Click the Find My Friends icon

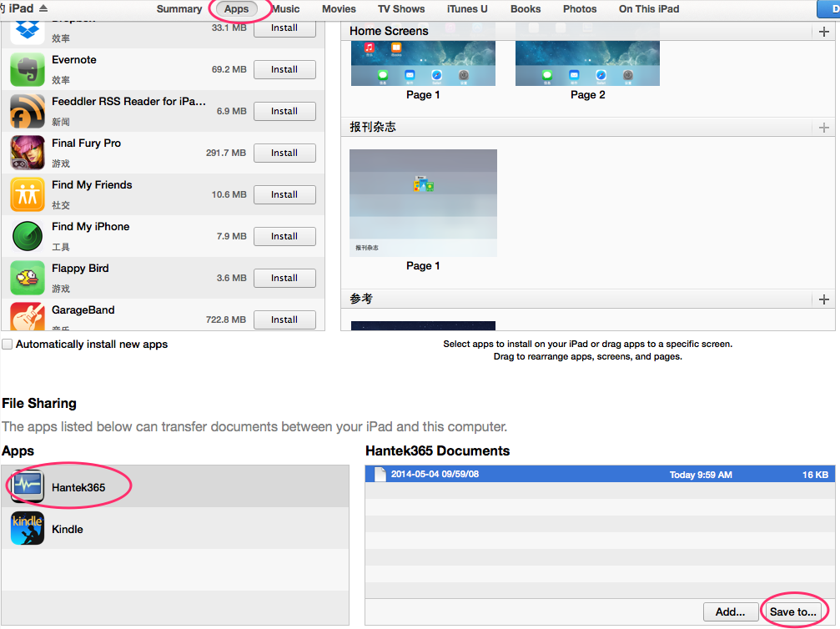[x=28, y=194]
